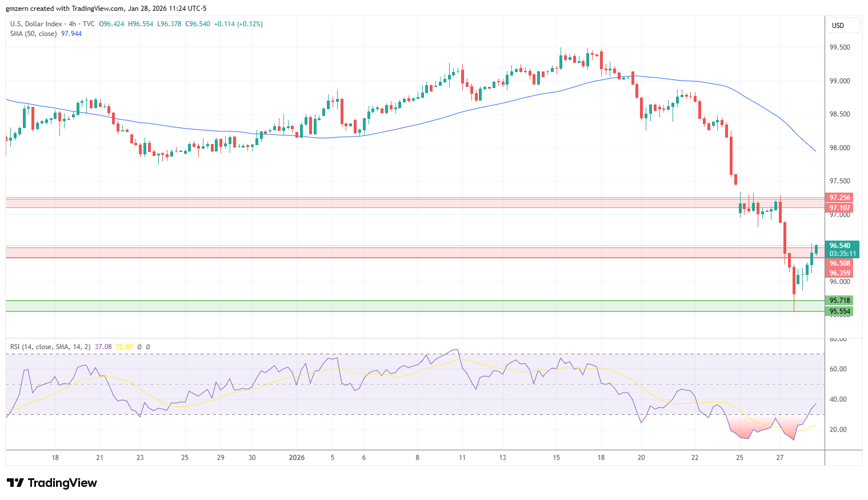The image size is (868, 500).
Task: Click the 99.000 price axis label
Action: tap(839, 81)
